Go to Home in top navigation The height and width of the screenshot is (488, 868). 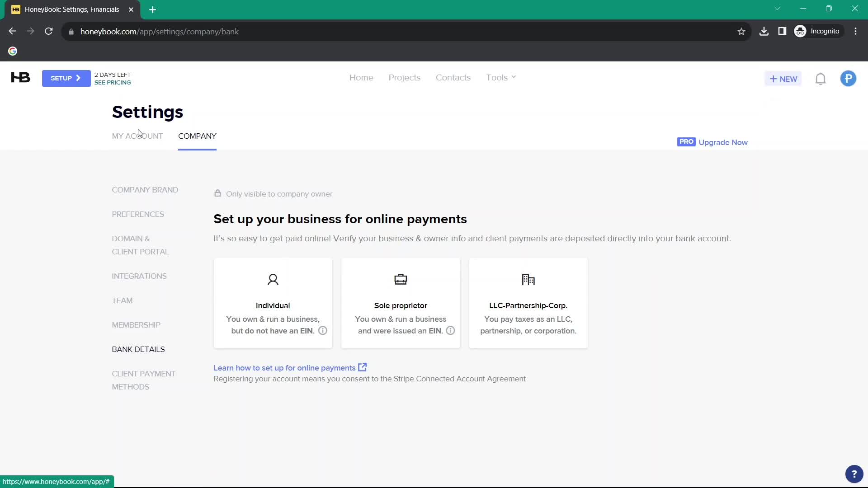coord(361,78)
